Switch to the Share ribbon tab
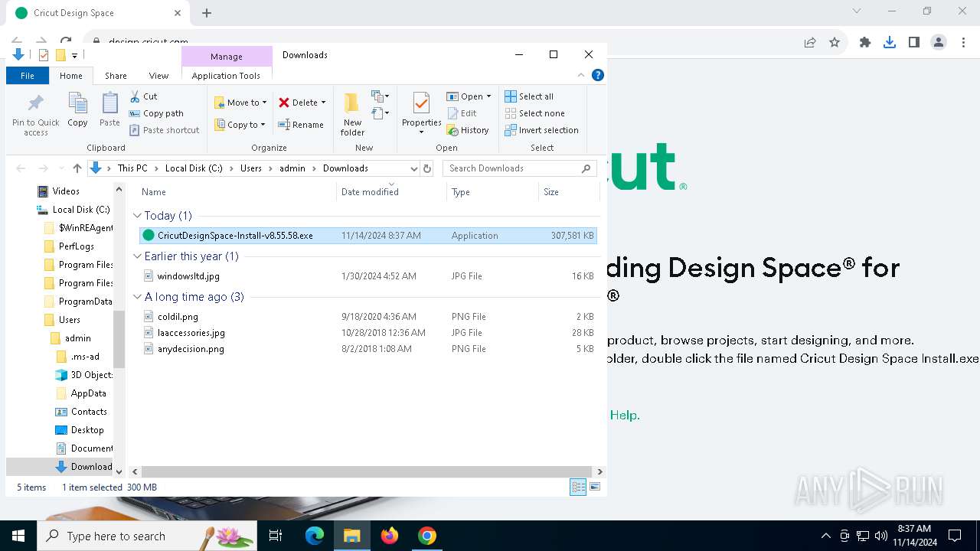Image resolution: width=980 pixels, height=551 pixels. pos(116,76)
